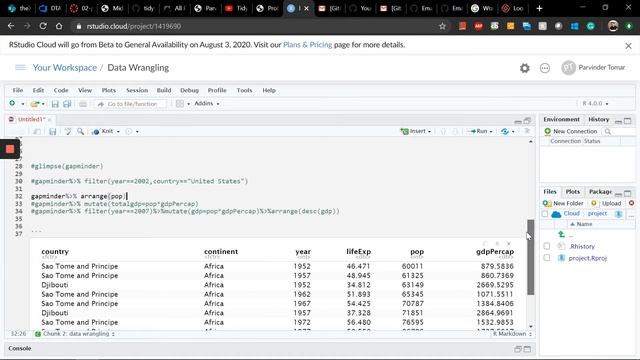Open the Debug menu

pos(189,90)
